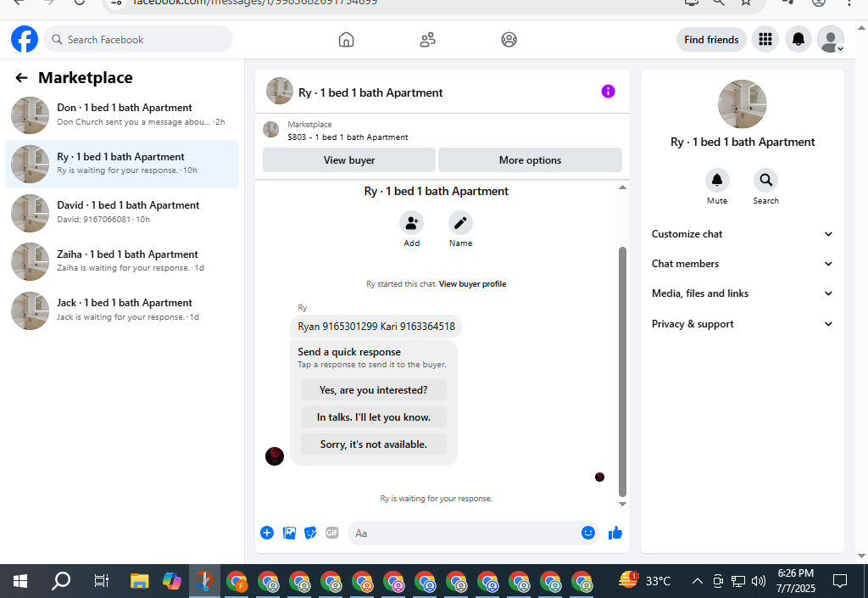Open Zaiha's 1 bed 1 bath Apartment conversation
Screen dimensions: 868x598
tap(122, 260)
